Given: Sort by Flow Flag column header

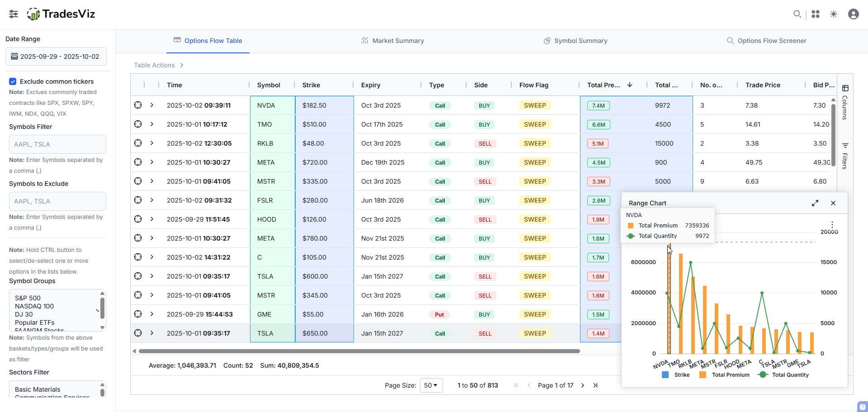Looking at the screenshot, I should click(534, 85).
